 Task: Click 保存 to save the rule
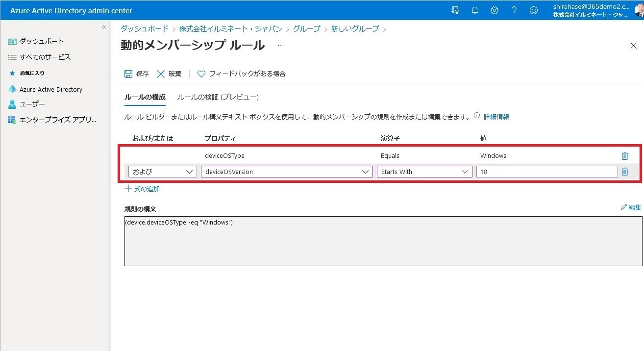pos(137,74)
